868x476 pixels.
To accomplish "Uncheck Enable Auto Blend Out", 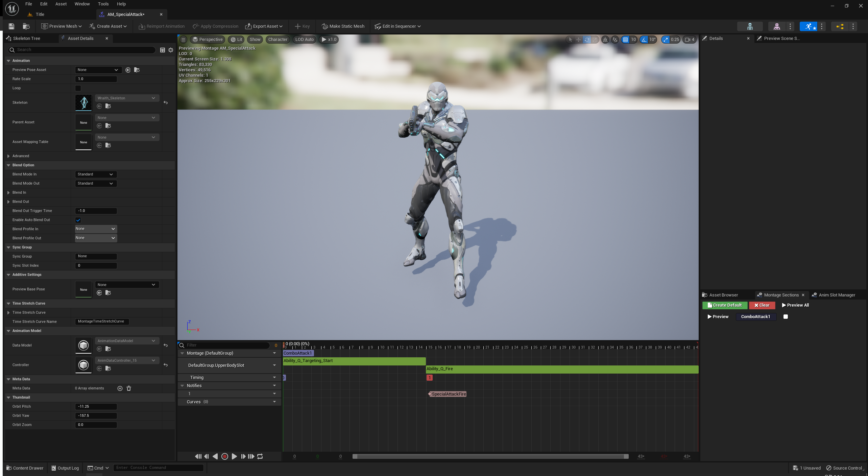I will pyautogui.click(x=78, y=220).
